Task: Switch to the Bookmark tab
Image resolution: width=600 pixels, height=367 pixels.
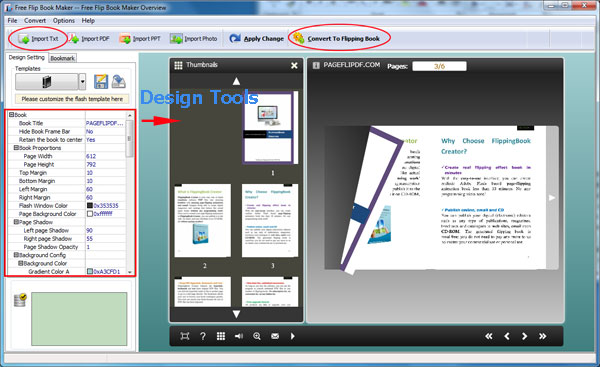Action: point(62,58)
